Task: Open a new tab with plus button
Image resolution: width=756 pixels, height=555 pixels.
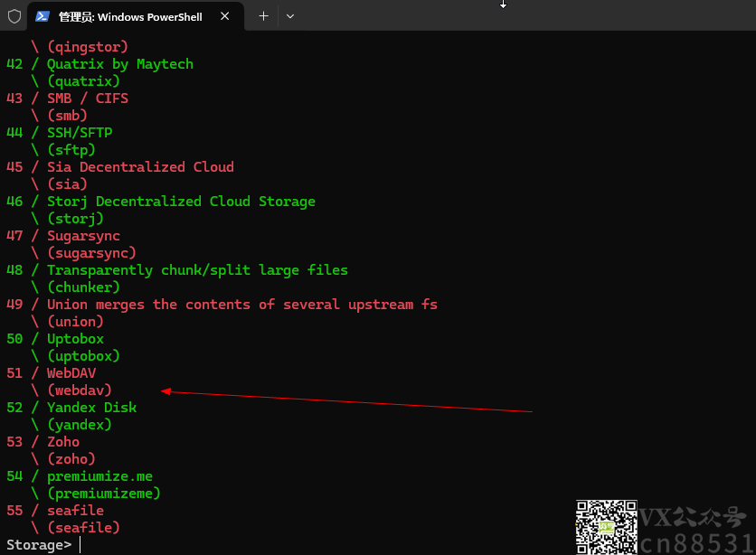Action: pyautogui.click(x=263, y=16)
